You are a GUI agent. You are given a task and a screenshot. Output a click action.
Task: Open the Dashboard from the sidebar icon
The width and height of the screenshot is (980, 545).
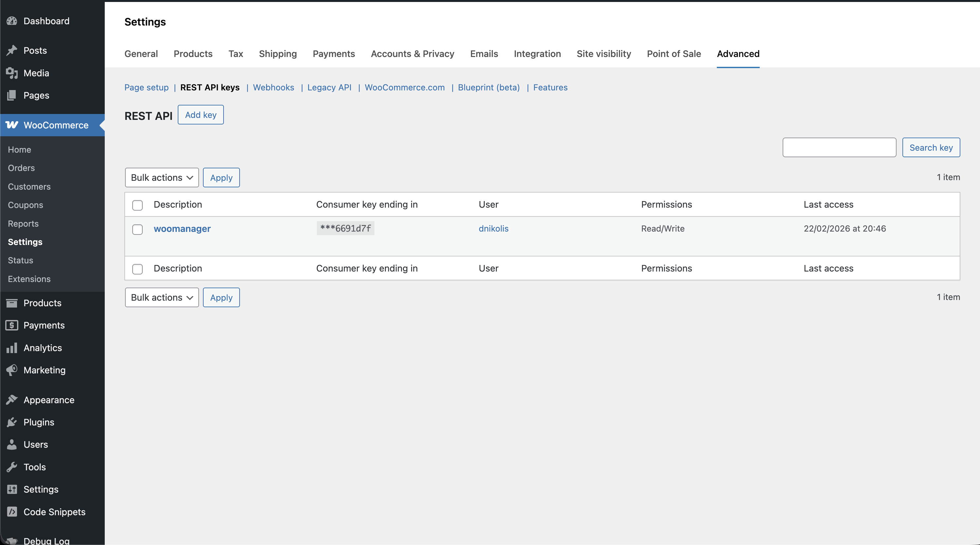12,21
